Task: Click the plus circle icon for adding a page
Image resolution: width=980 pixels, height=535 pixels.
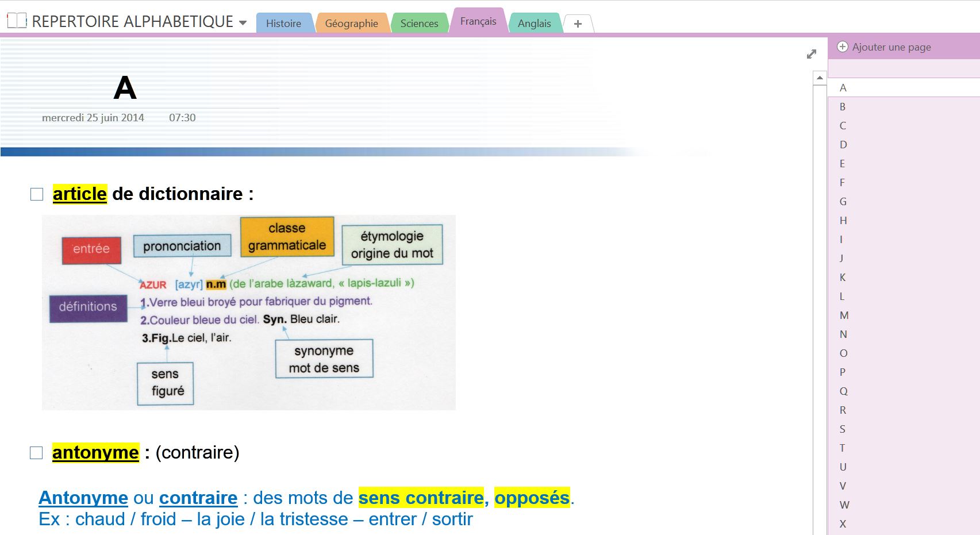Action: 843,47
